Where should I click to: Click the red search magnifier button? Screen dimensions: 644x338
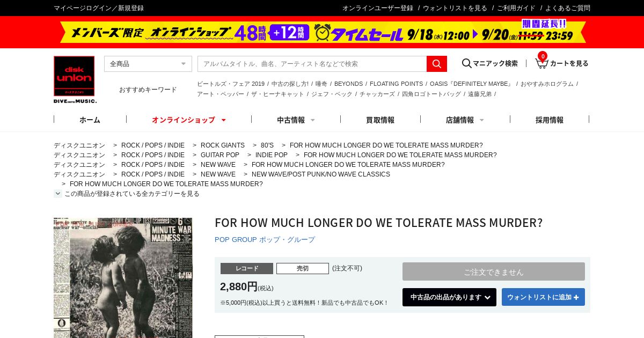coord(437,64)
